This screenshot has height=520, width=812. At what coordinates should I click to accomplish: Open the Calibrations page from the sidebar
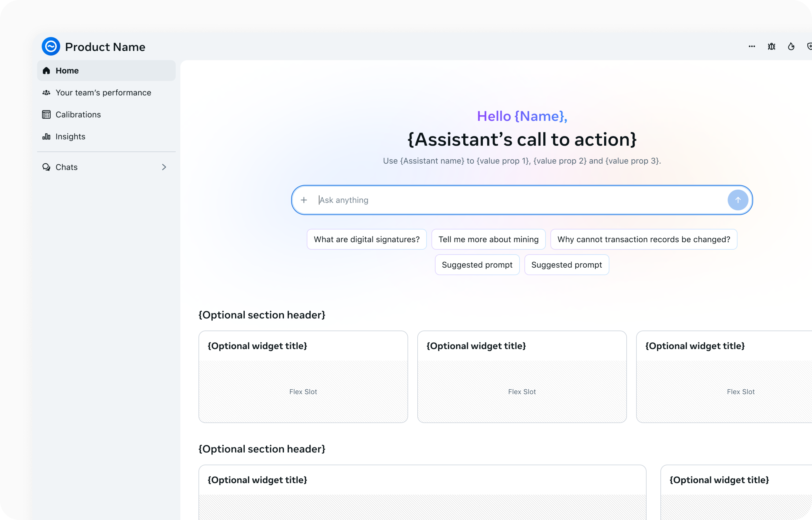78,115
